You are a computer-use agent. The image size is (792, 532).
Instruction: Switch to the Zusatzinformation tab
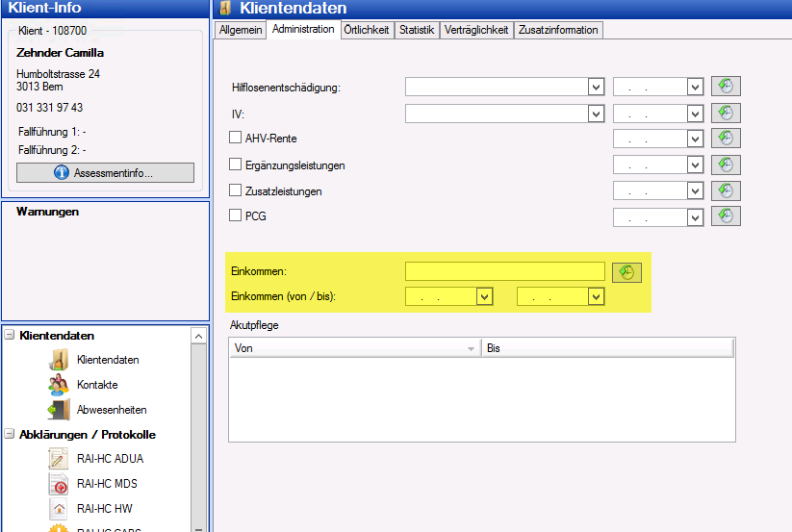558,30
